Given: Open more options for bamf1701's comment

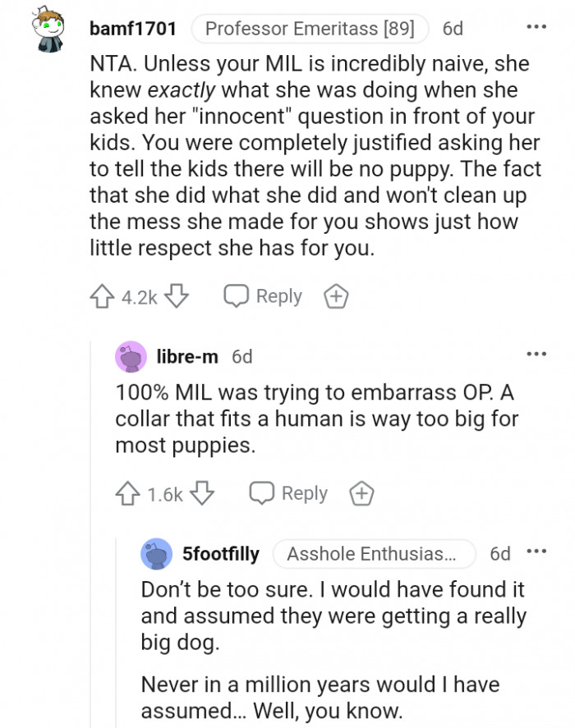Looking at the screenshot, I should coord(536,27).
